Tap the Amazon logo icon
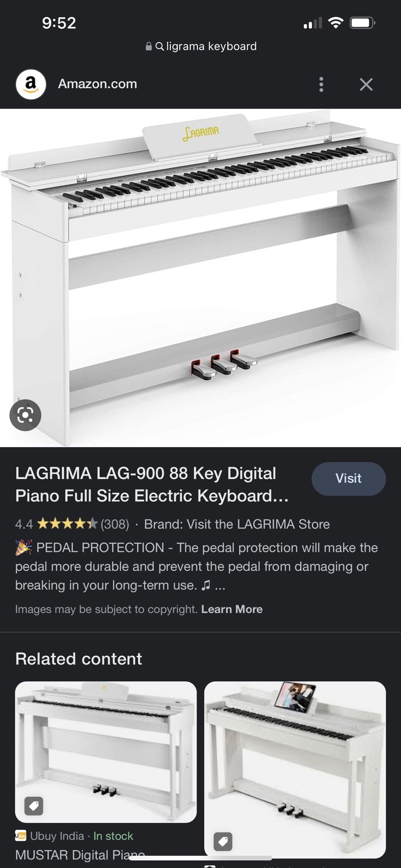Screen dimensions: 401x868 pos(31,84)
